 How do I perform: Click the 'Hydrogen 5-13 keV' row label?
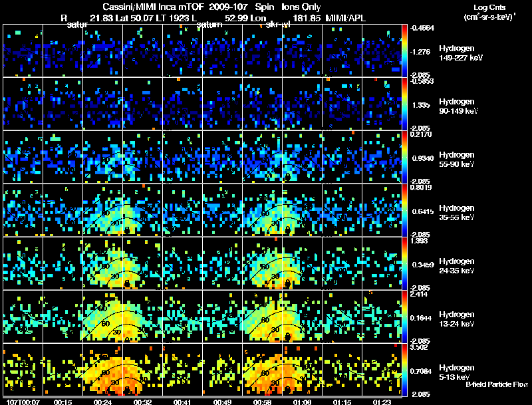(457, 372)
